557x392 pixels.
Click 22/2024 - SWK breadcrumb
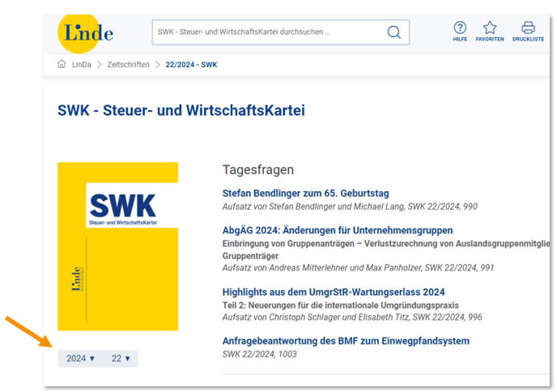[191, 65]
